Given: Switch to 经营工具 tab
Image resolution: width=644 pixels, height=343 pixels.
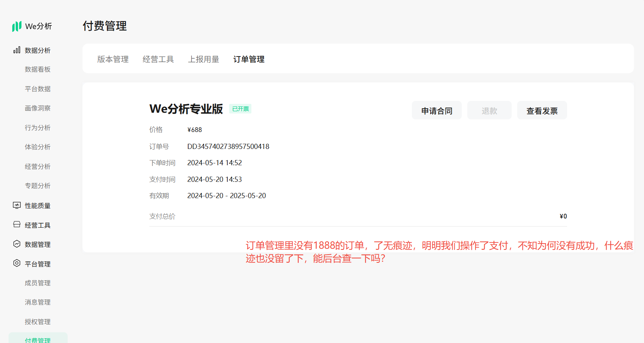Looking at the screenshot, I should [158, 59].
